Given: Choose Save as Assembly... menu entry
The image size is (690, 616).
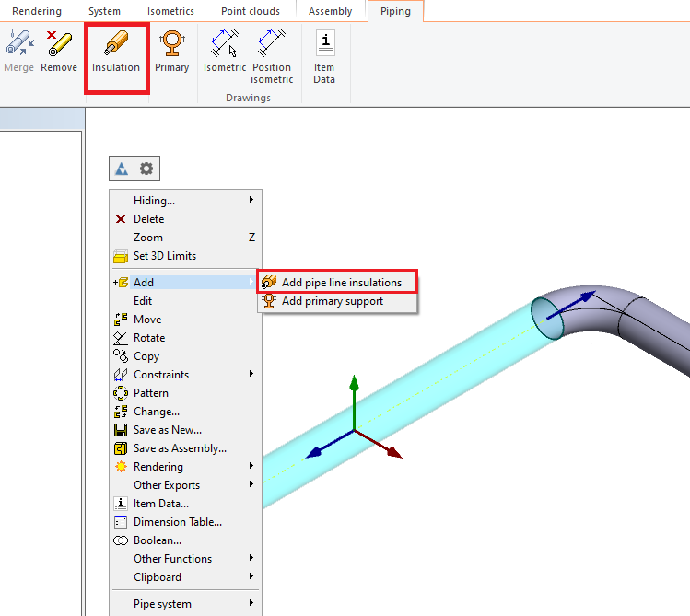Looking at the screenshot, I should tap(180, 448).
